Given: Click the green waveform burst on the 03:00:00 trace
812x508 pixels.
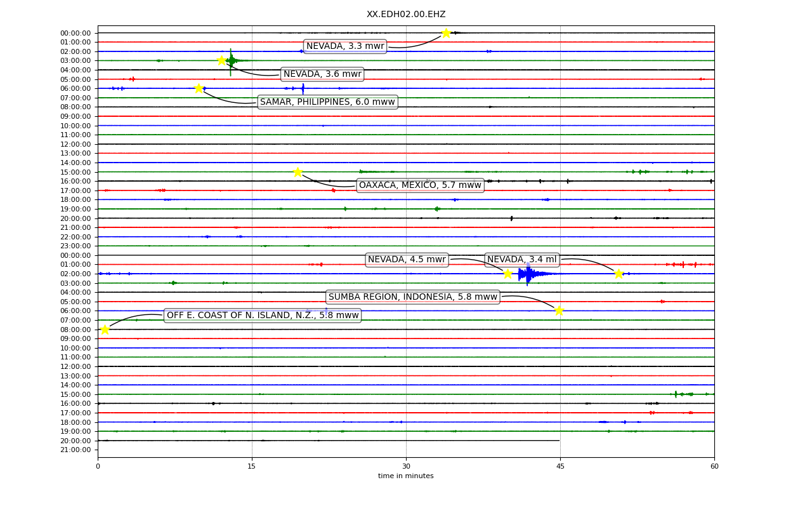Looking at the screenshot, I should (x=232, y=61).
